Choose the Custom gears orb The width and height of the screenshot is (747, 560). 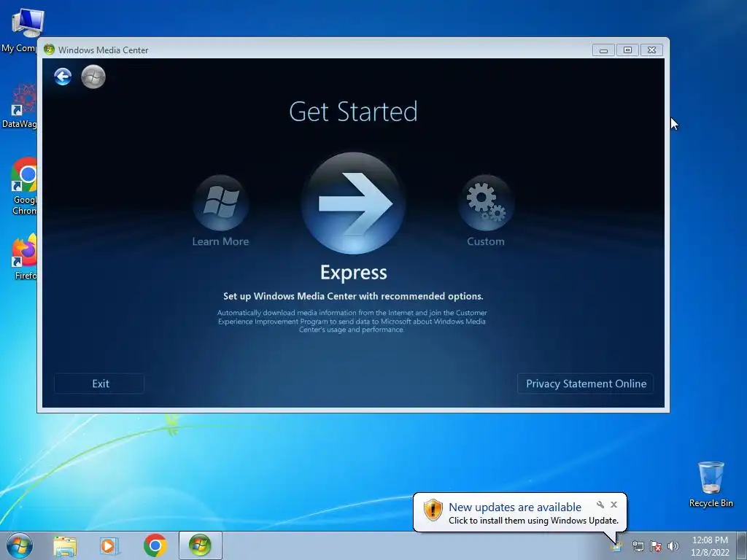[x=486, y=203]
